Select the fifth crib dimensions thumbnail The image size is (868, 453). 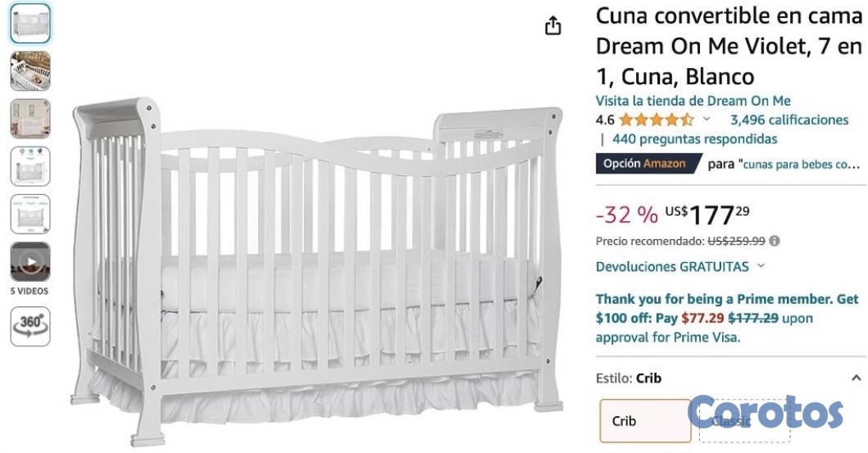click(30, 214)
